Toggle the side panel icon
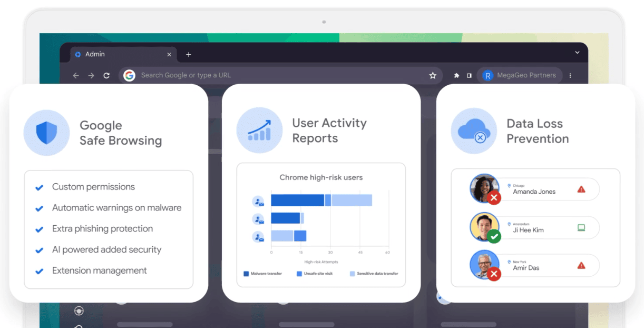The height and width of the screenshot is (331, 644). (x=469, y=76)
